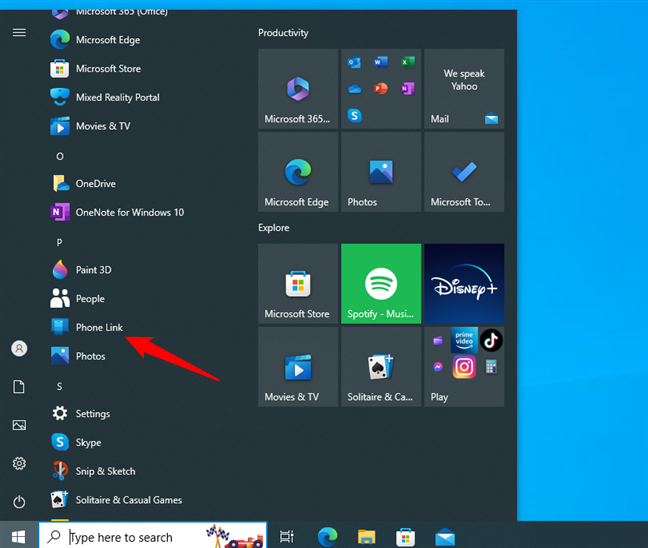Click the Mail live tile
The width and height of the screenshot is (648, 548).
(x=464, y=89)
